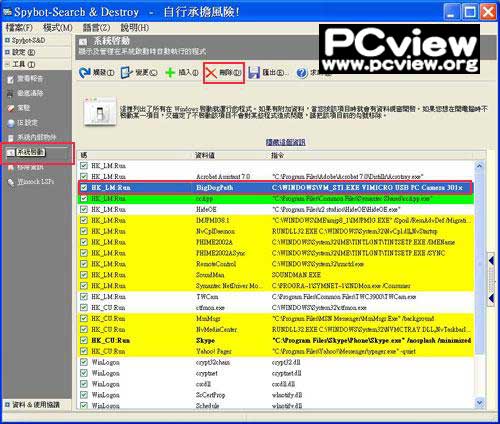Click the hide this information link
Screen dimensions: 500x424
click(x=285, y=142)
